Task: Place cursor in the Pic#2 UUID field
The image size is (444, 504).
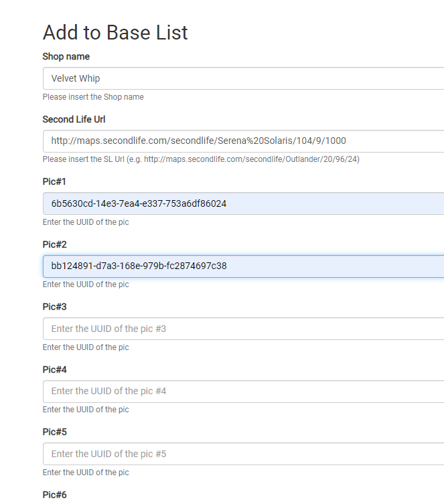Action: coord(242,266)
